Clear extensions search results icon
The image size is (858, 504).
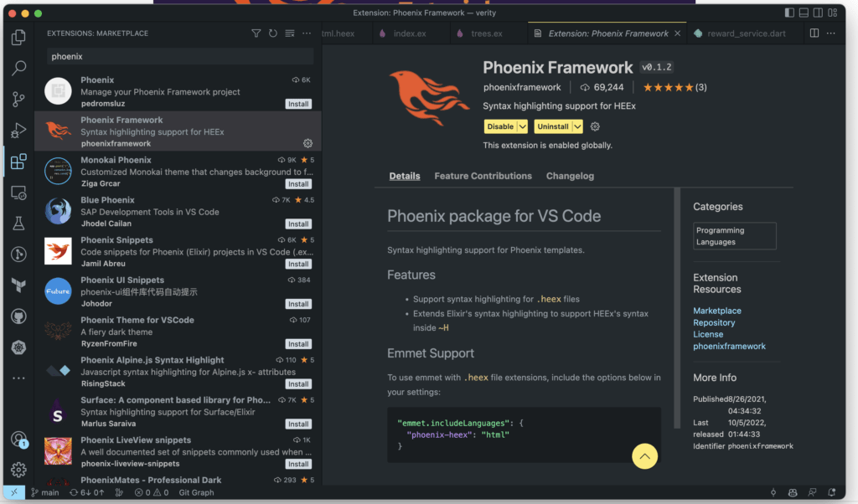tap(289, 33)
